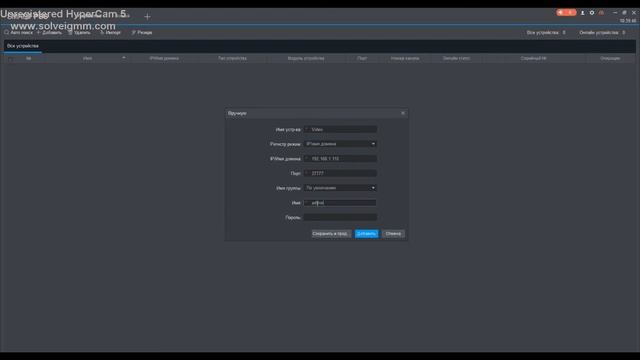
Task: Click the Авто поиск toolbar button
Action: point(18,32)
